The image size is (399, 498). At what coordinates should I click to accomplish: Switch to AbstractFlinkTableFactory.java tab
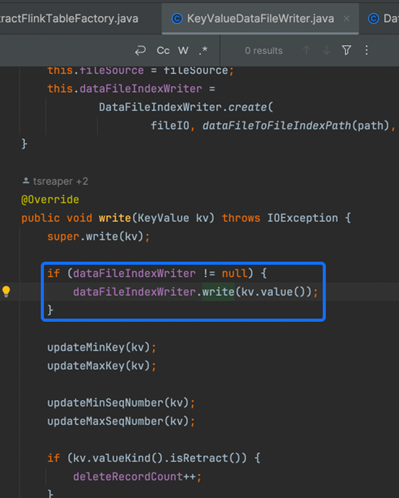point(69,19)
